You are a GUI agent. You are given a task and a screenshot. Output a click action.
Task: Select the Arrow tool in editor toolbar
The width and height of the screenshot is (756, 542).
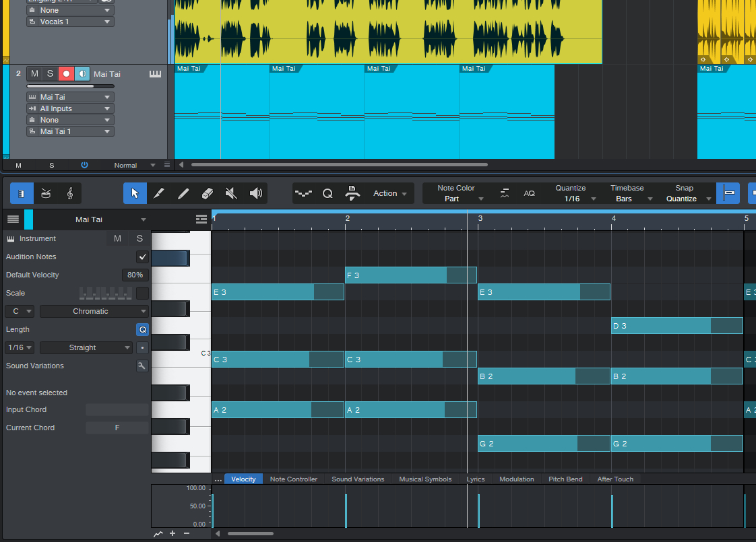135,194
